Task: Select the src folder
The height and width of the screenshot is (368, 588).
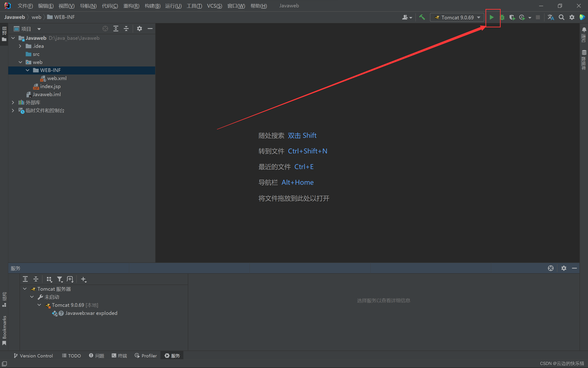Action: click(36, 54)
